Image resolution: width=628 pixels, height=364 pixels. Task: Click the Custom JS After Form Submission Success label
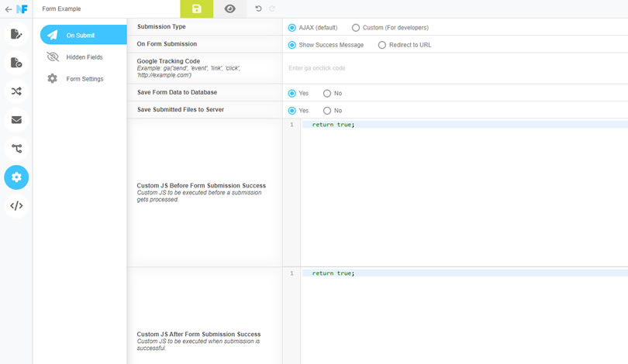click(198, 334)
